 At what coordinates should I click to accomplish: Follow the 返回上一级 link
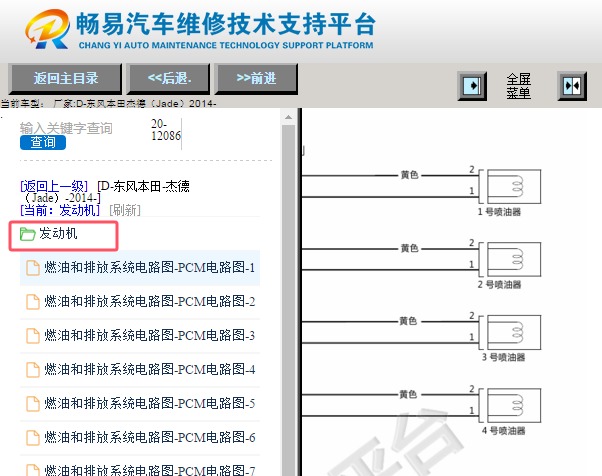(54, 187)
